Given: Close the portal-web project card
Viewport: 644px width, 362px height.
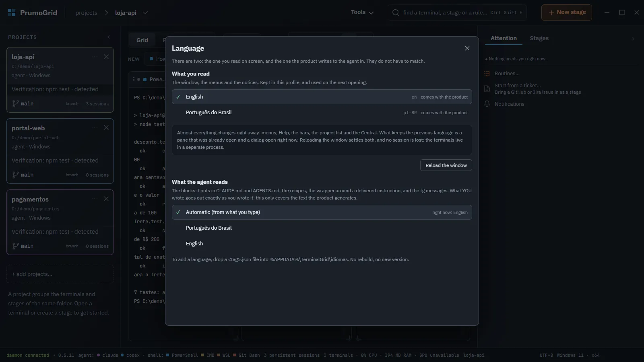Looking at the screenshot, I should [106, 128].
